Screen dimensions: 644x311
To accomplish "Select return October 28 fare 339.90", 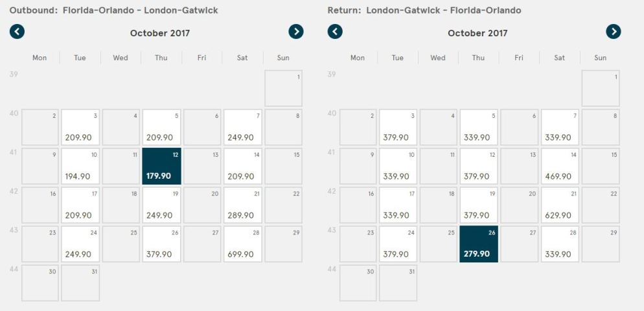I will tap(560, 244).
